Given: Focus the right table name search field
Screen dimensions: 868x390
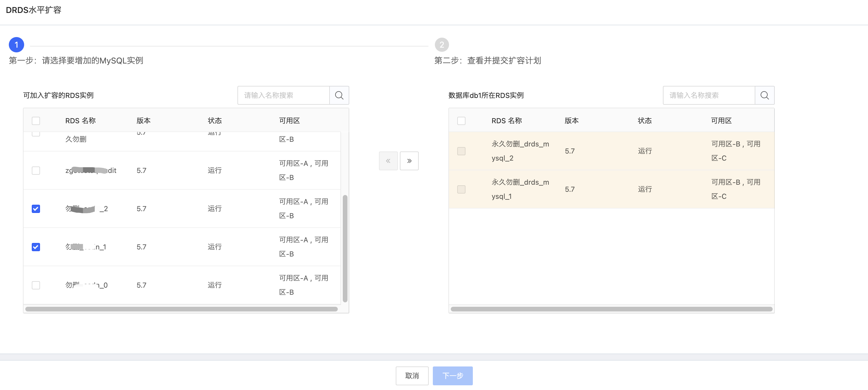Looking at the screenshot, I should [709, 95].
